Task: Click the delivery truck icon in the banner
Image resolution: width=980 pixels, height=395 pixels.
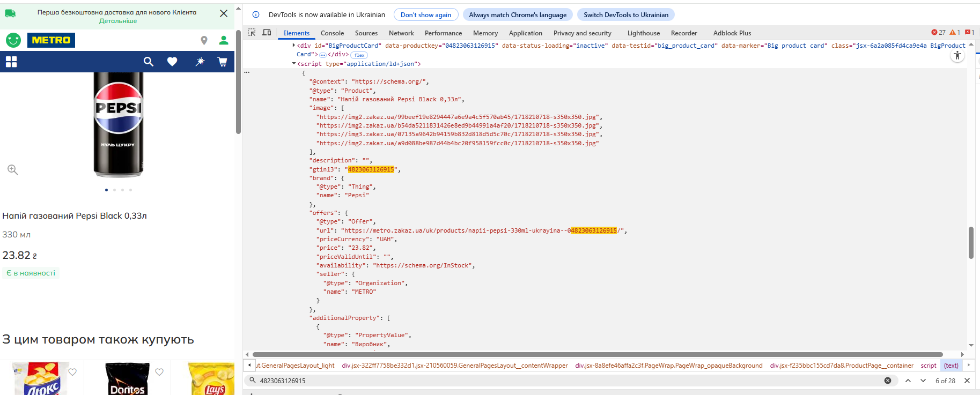Action: click(x=10, y=13)
